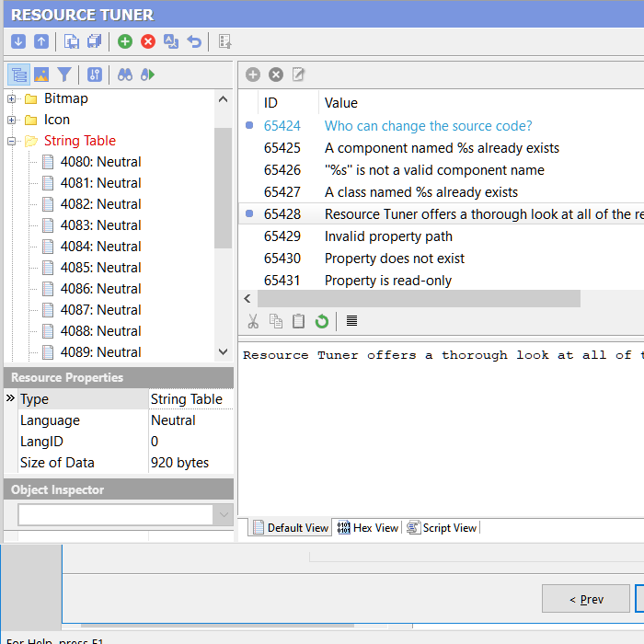Select tree item 4081: Neutral
The image size is (644, 644).
tap(100, 183)
